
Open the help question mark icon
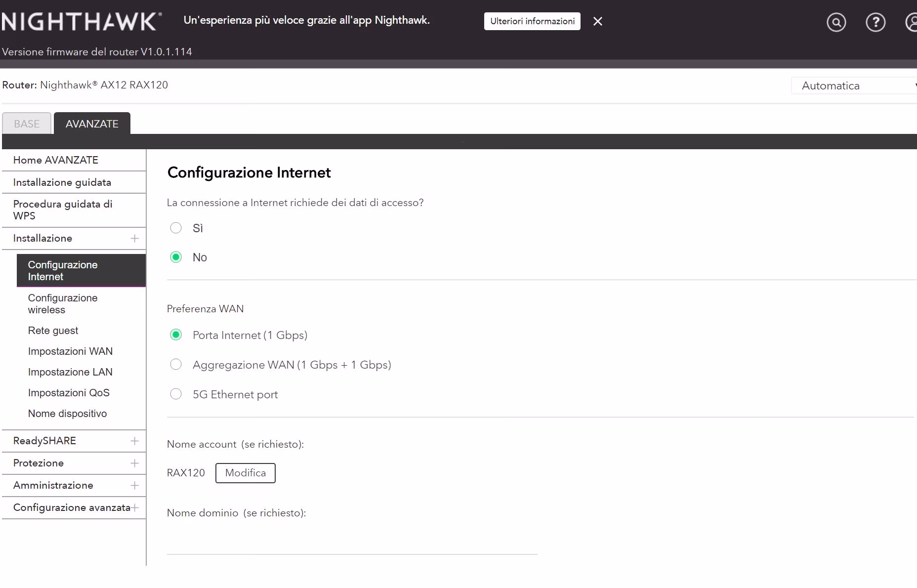(x=875, y=22)
